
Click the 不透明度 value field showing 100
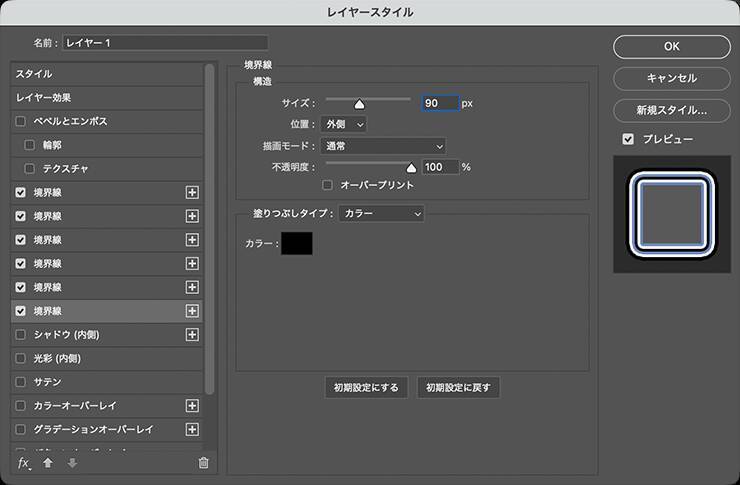[x=440, y=167]
